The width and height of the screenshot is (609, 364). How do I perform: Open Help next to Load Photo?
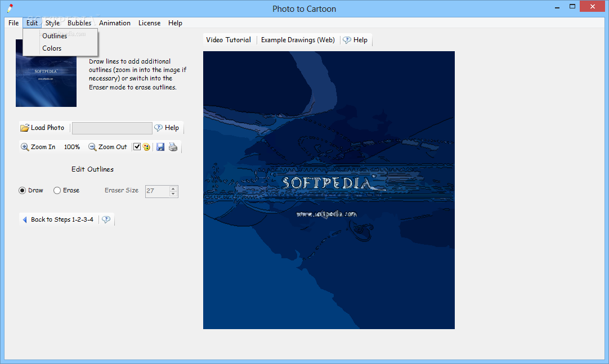coord(167,128)
